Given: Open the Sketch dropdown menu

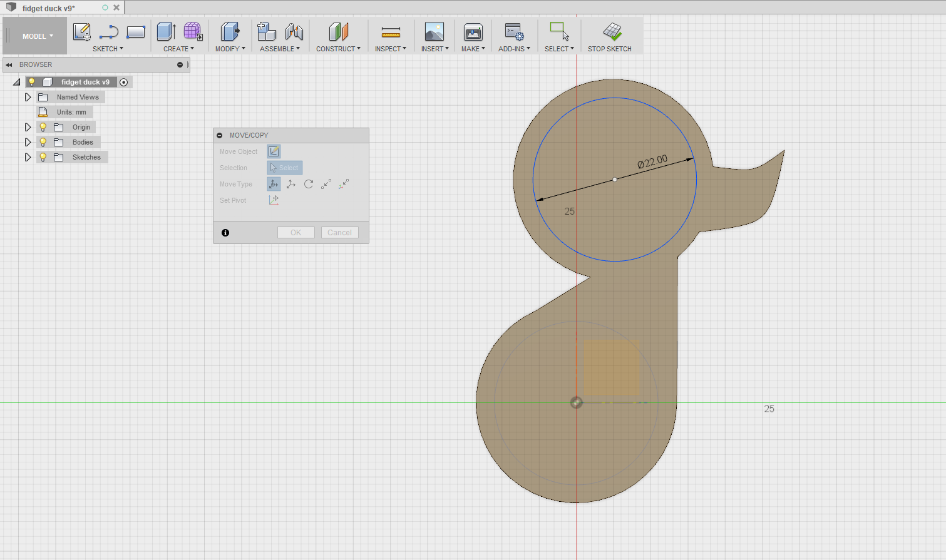Looking at the screenshot, I should point(108,49).
